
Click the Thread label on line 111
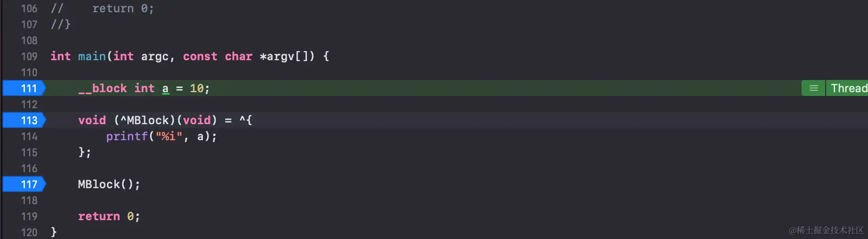click(x=849, y=88)
